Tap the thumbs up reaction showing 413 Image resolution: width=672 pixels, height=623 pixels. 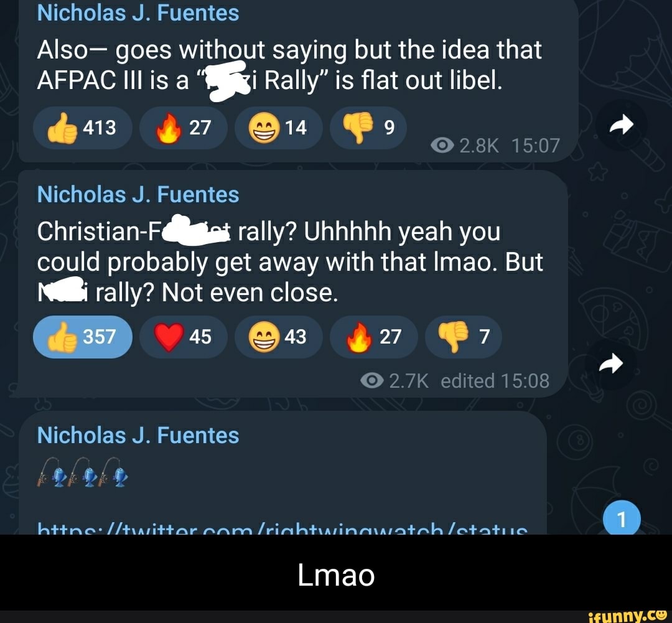point(82,128)
